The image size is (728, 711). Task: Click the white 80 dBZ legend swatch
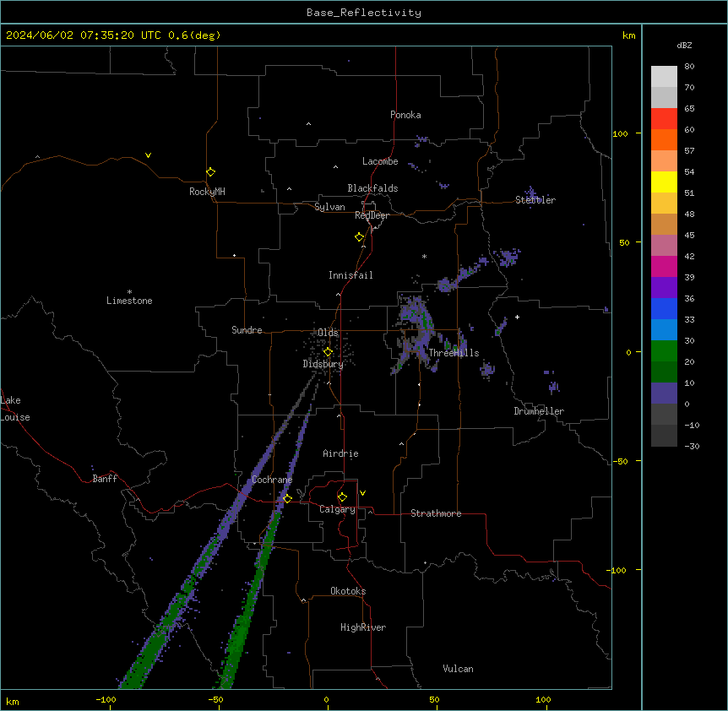tap(664, 77)
